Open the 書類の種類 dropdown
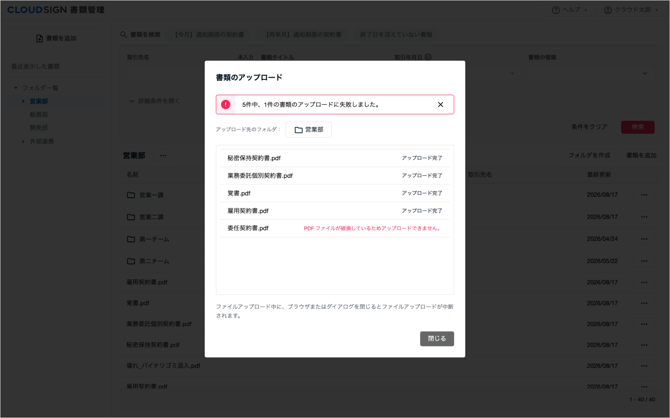 [x=590, y=74]
